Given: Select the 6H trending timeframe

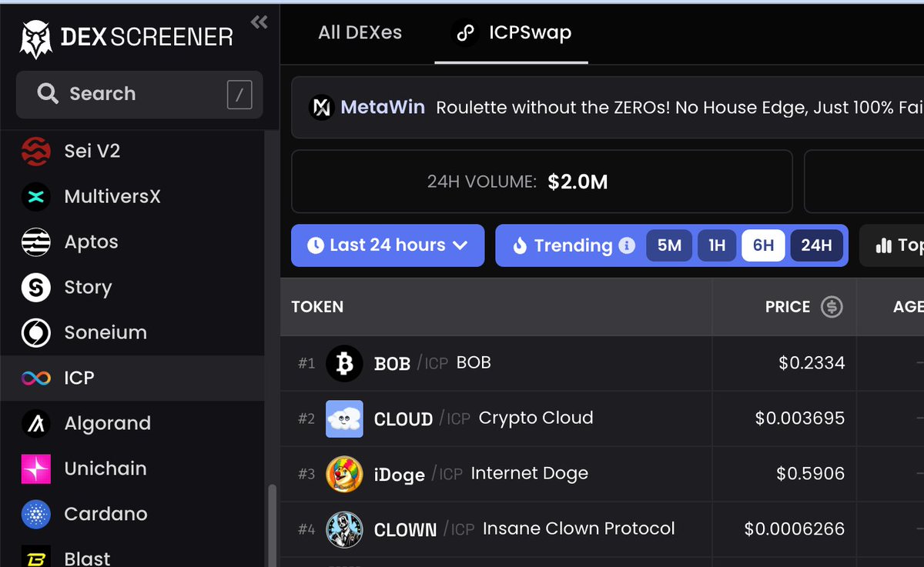Looking at the screenshot, I should coord(763,245).
